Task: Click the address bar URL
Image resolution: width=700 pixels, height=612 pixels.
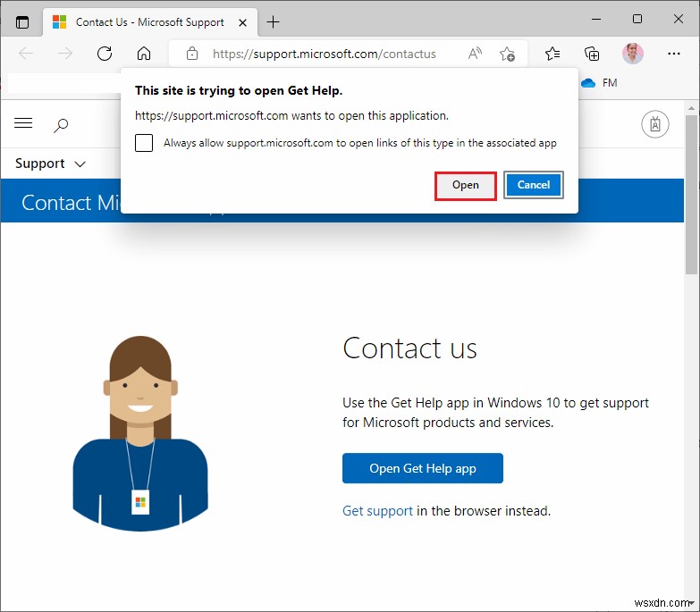Action: coord(325,54)
